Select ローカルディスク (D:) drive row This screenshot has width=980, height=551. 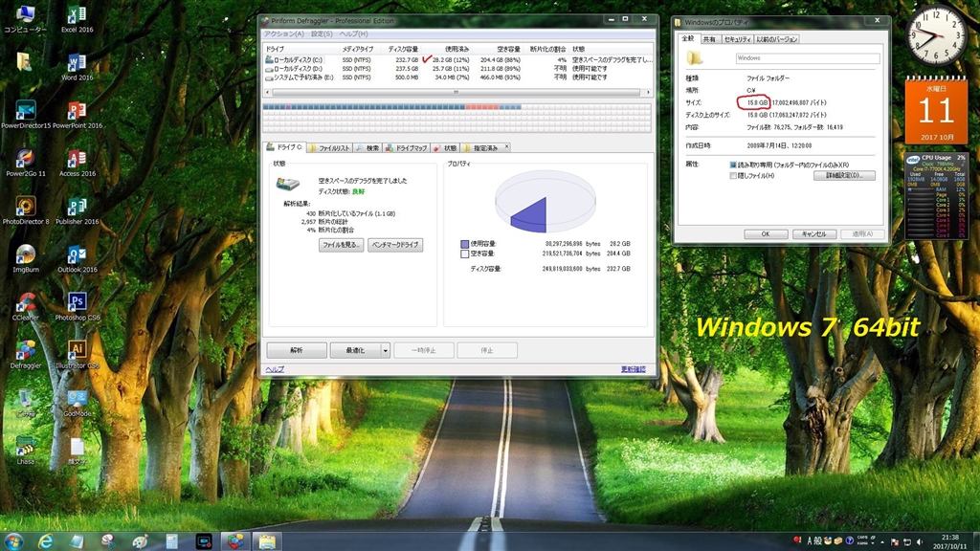point(458,69)
